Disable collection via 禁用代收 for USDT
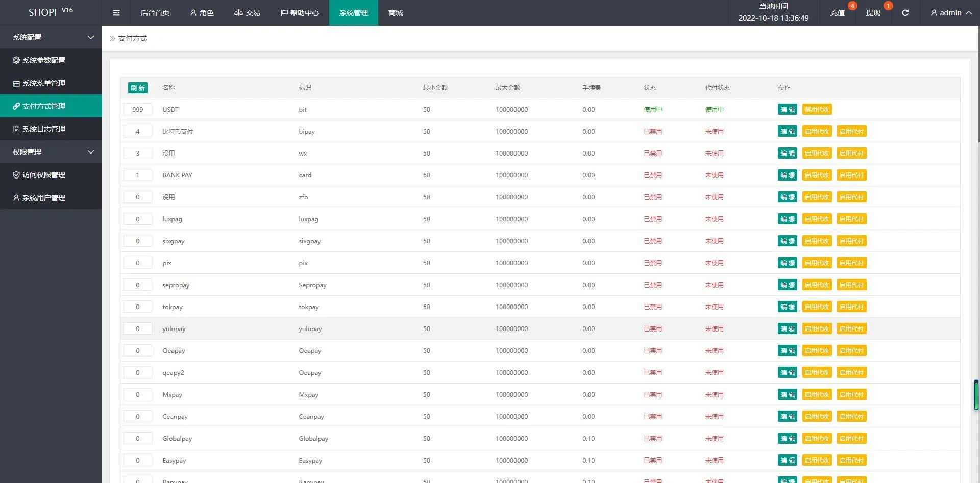980x483 pixels. 817,110
